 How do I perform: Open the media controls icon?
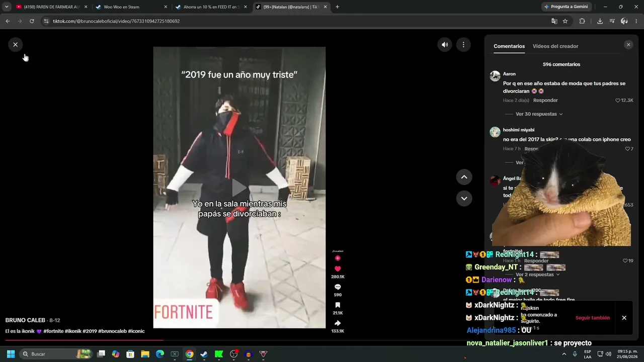pos(612,21)
